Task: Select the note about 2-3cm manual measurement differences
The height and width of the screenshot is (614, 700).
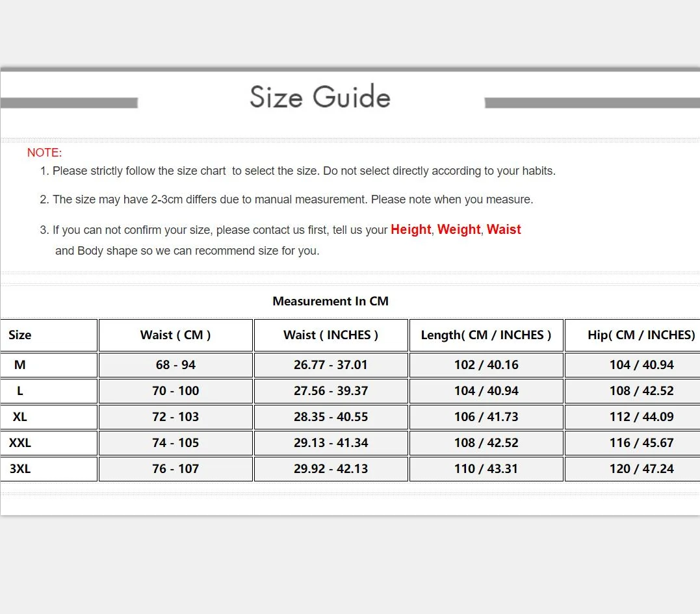Action: pyautogui.click(x=287, y=199)
